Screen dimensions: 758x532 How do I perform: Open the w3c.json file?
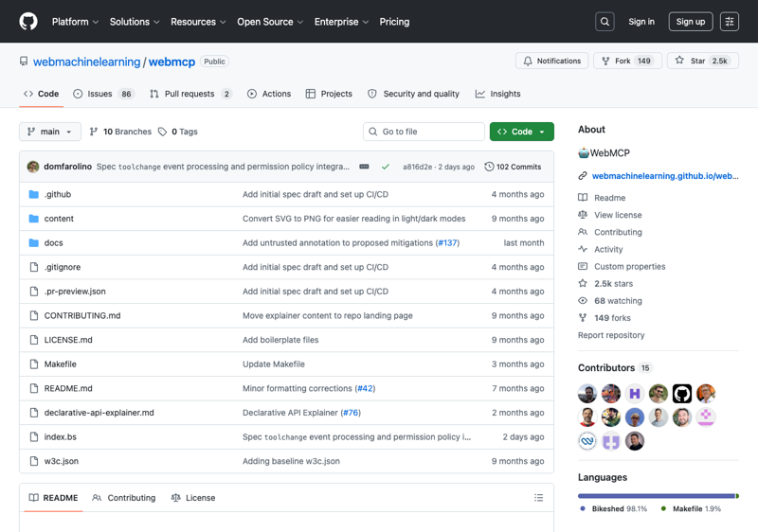click(62, 461)
